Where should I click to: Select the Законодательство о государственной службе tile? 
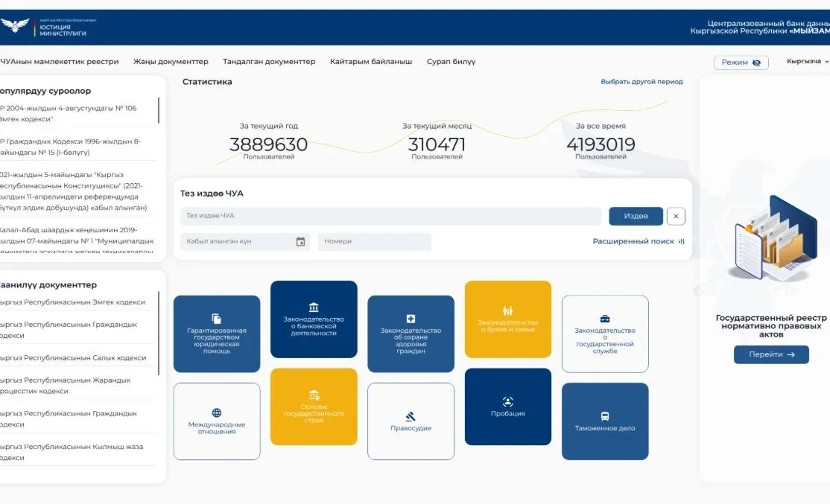tap(605, 334)
